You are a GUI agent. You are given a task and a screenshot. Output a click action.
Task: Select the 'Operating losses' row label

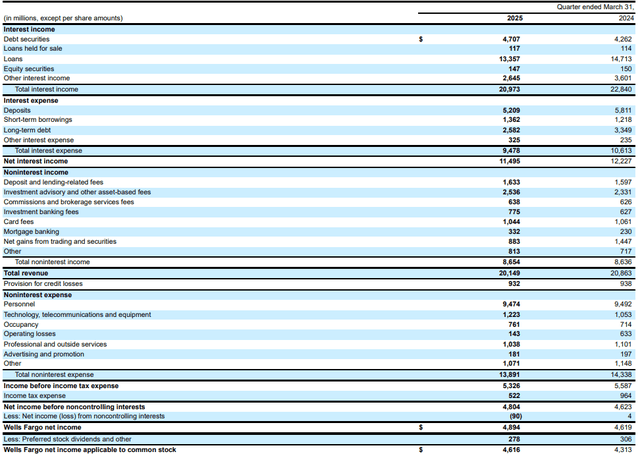30,334
